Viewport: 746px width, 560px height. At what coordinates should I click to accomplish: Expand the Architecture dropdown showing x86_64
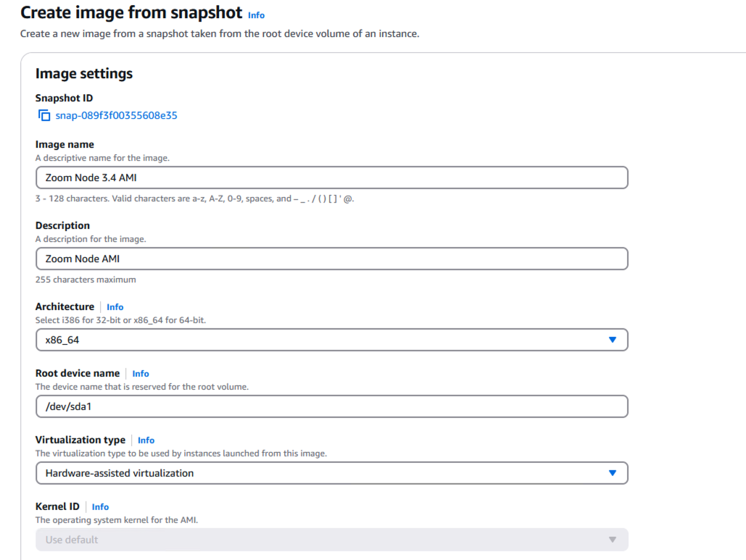point(331,340)
